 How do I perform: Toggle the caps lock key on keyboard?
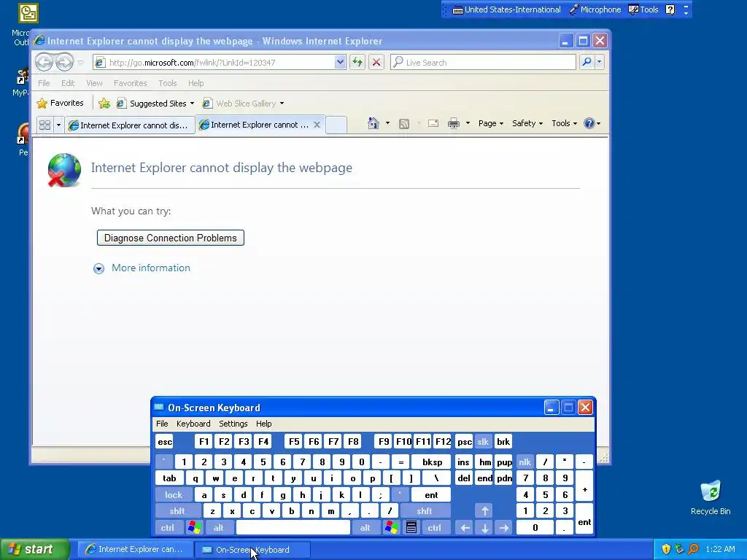click(x=174, y=495)
